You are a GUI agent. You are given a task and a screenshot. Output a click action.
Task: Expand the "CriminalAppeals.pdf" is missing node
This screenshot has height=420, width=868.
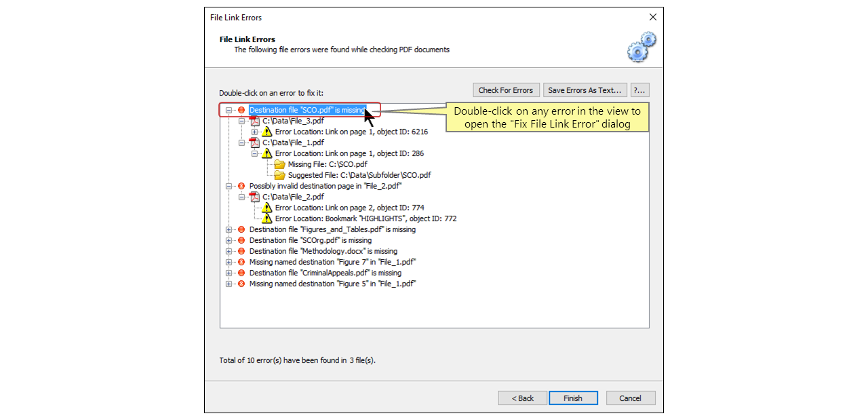tap(229, 273)
